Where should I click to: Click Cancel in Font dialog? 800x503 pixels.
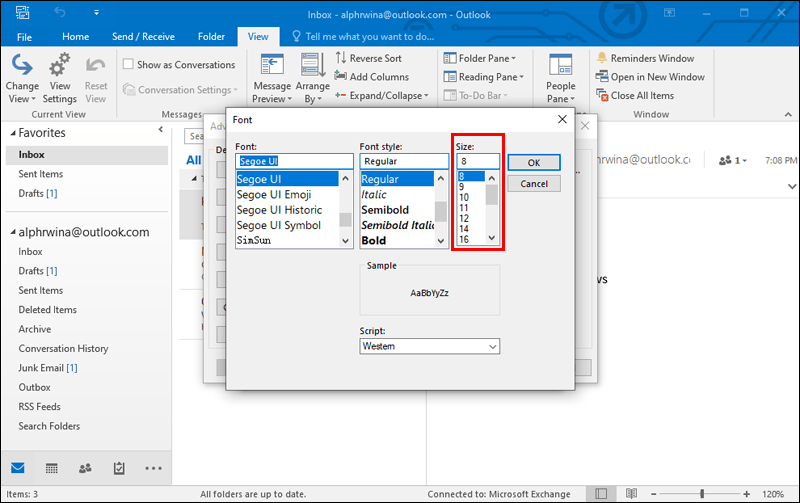534,184
